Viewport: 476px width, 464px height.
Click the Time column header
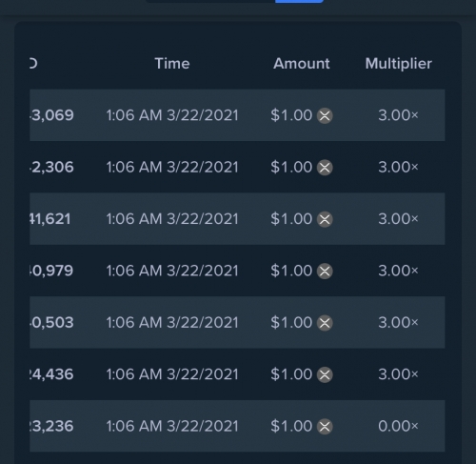(x=172, y=64)
